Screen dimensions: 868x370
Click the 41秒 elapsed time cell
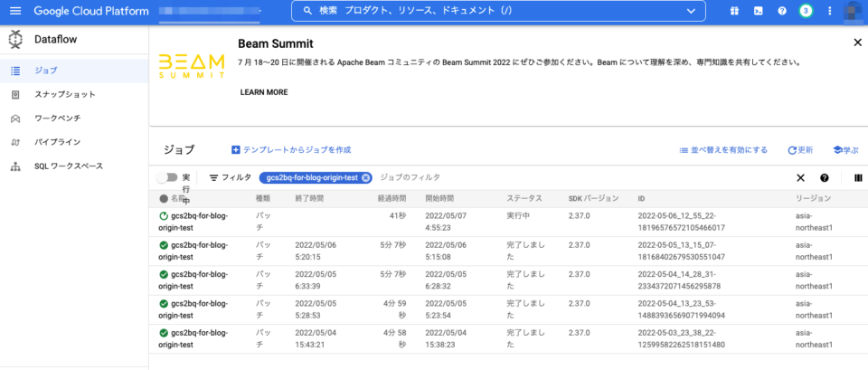click(x=398, y=216)
